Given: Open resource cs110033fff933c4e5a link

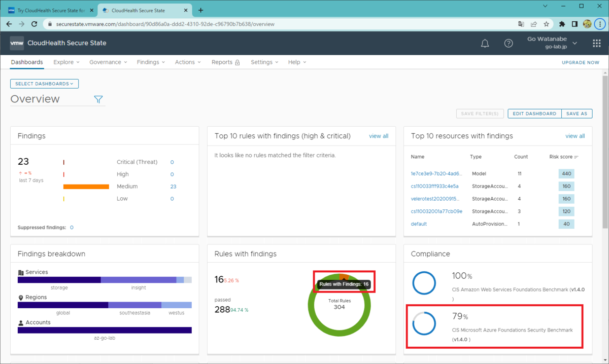Looking at the screenshot, I should coord(434,186).
